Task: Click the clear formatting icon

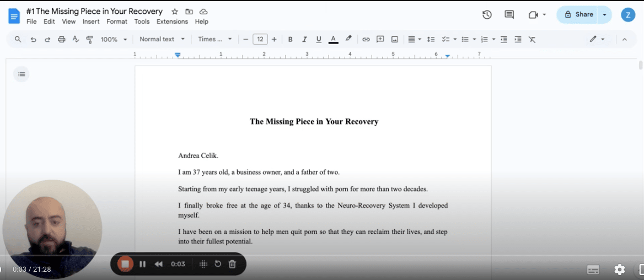Action: coord(532,39)
